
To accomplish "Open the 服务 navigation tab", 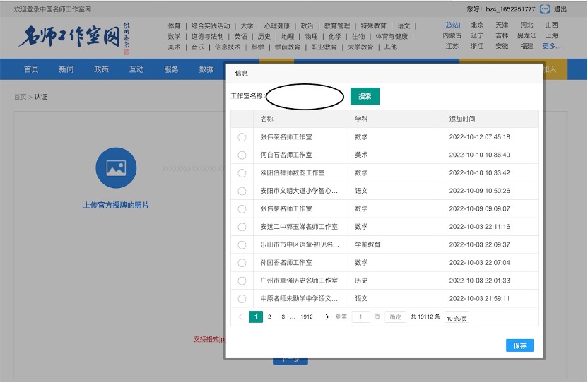I will point(171,69).
